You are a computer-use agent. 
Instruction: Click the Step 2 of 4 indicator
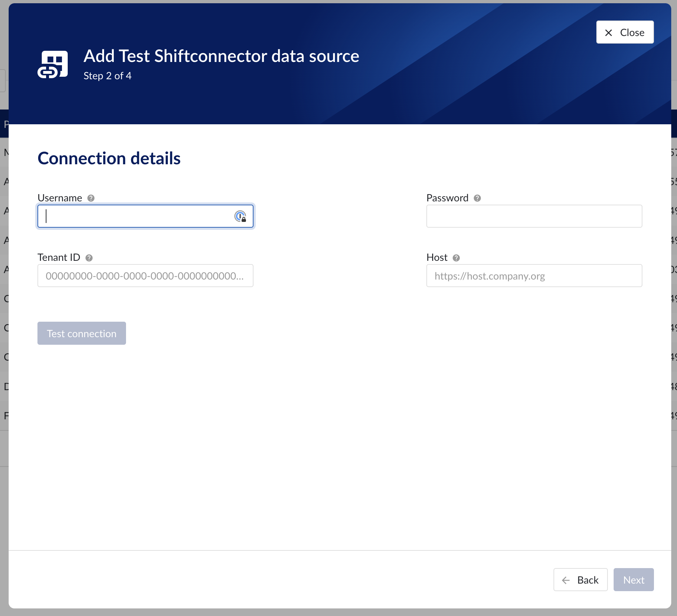coord(107,76)
